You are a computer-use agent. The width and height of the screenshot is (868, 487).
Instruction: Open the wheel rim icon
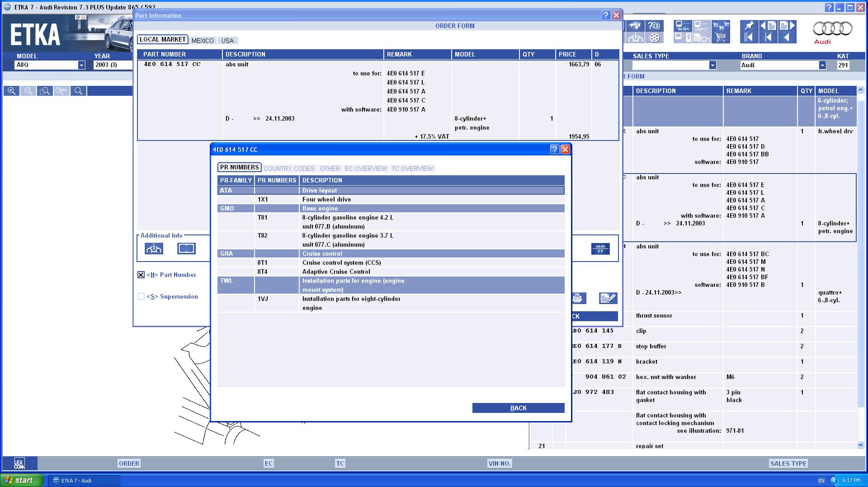coord(654,38)
